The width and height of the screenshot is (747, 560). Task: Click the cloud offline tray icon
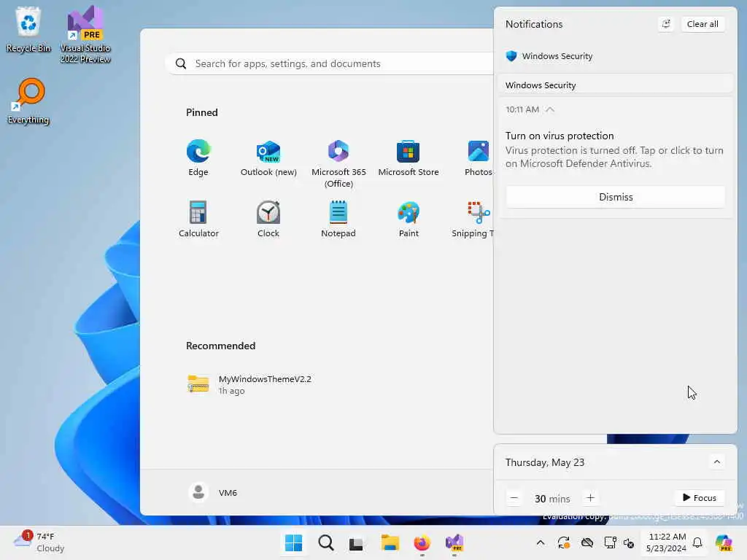coord(587,542)
